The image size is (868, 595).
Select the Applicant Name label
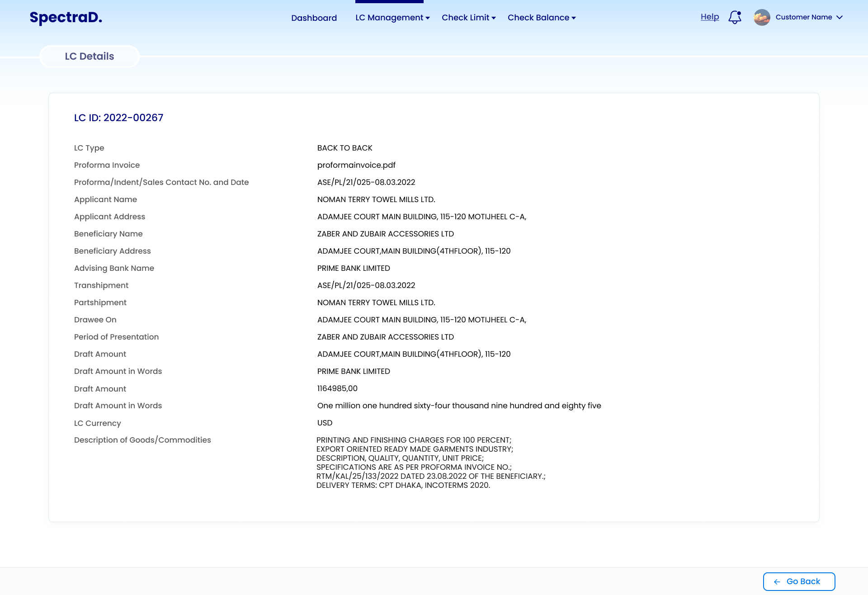pos(105,199)
